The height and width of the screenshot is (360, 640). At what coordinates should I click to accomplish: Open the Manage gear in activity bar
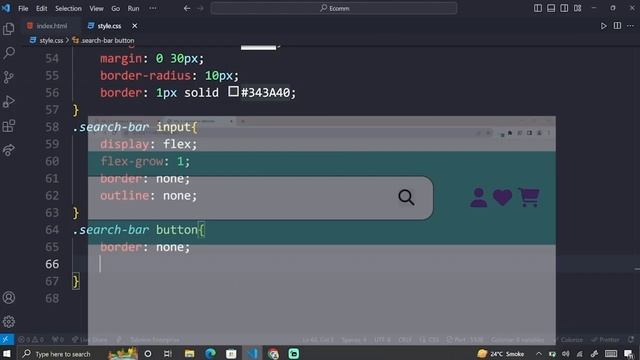point(9,322)
